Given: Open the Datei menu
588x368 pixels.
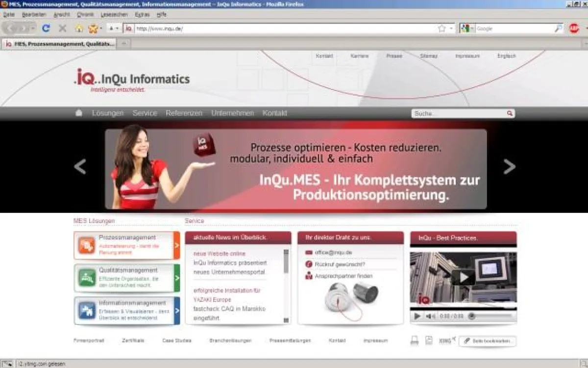Looking at the screenshot, I should coord(9,15).
